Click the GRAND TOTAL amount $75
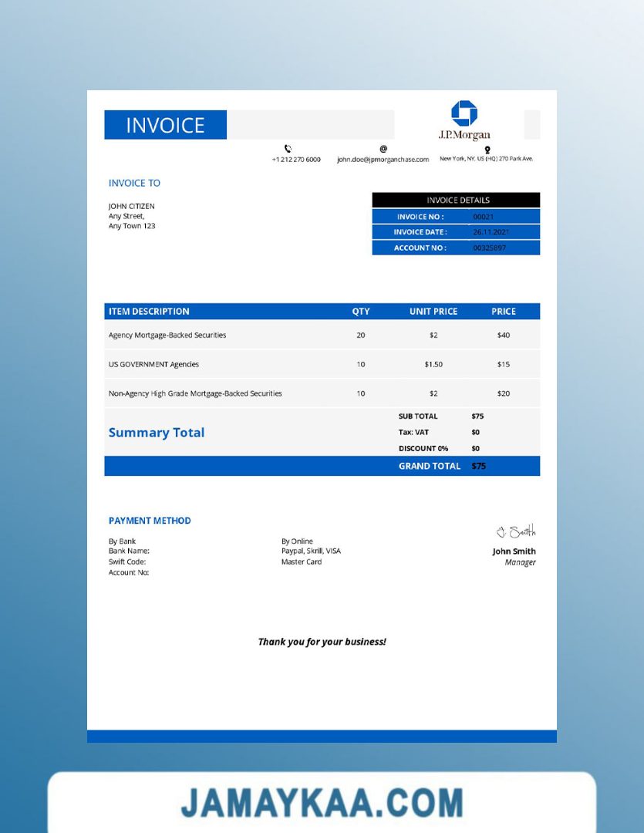Viewport: 644px width, 833px height. (478, 466)
